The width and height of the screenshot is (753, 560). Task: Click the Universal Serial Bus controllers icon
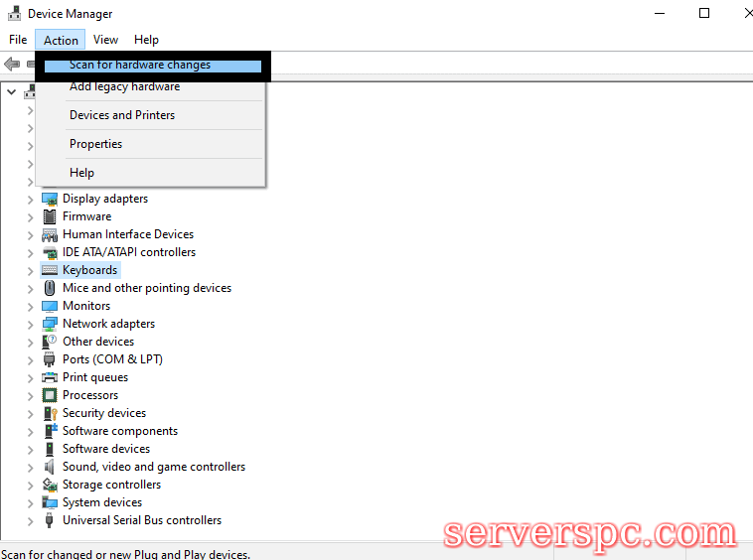(x=50, y=520)
